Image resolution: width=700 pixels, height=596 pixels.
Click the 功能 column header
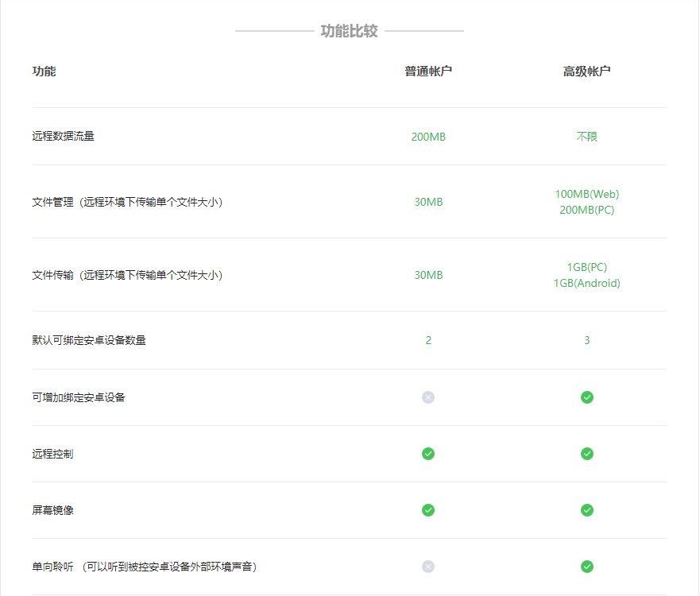coord(44,72)
